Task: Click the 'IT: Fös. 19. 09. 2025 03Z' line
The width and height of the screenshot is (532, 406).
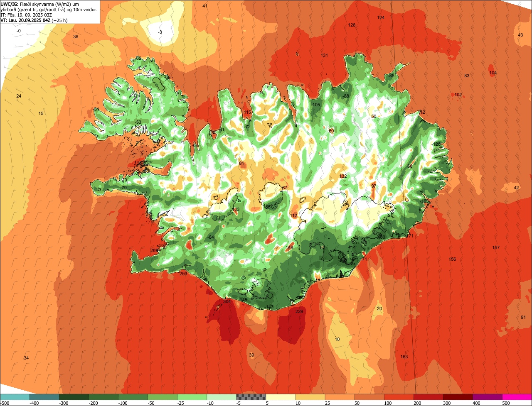Action: 26,15
